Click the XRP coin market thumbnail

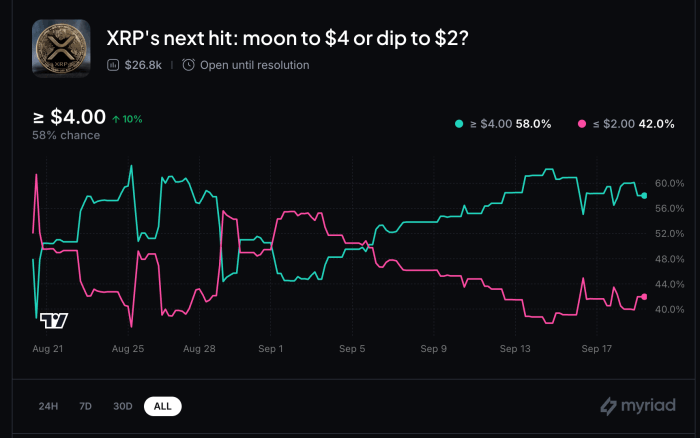(61, 49)
